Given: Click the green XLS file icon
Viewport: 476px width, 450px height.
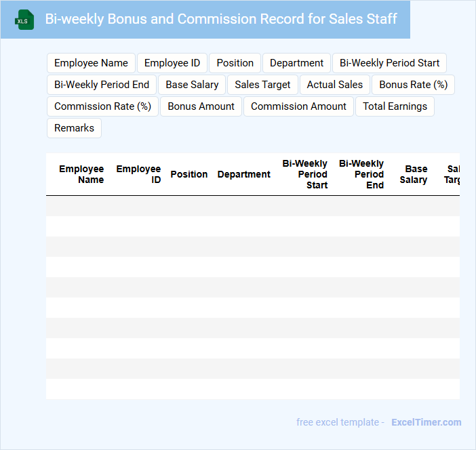Looking at the screenshot, I should [24, 20].
